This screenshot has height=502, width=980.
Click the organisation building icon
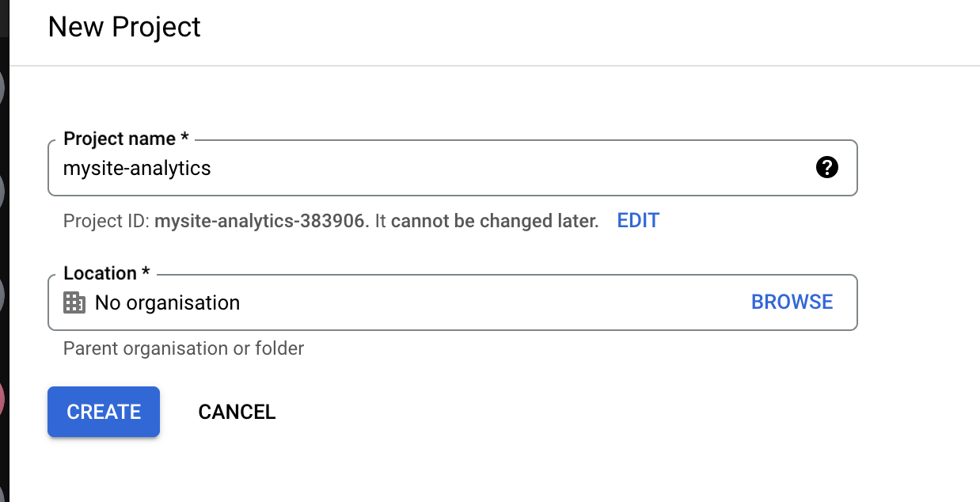click(x=74, y=302)
